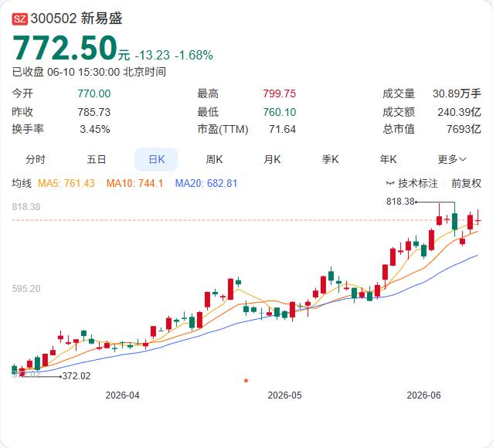Click the 2026-04 date axis label
Screen dimensions: 493x448
click(x=122, y=395)
